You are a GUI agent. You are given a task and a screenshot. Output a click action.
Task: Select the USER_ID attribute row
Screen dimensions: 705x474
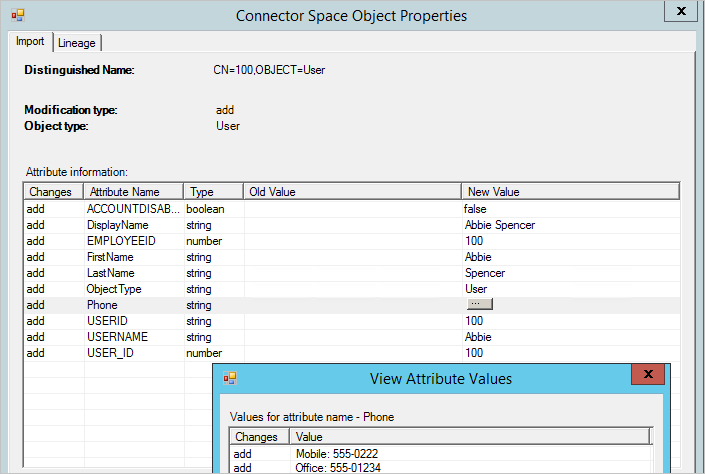tap(352, 353)
